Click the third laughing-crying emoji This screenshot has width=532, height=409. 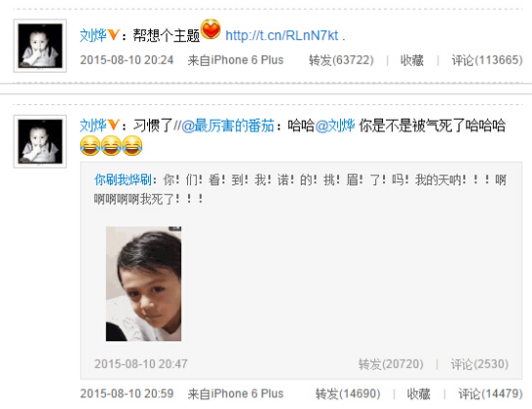[132, 145]
